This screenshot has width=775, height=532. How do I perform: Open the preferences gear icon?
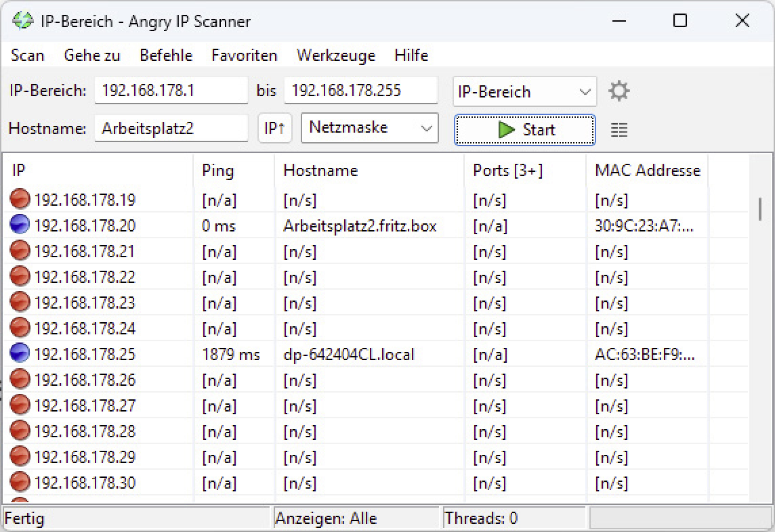619,90
